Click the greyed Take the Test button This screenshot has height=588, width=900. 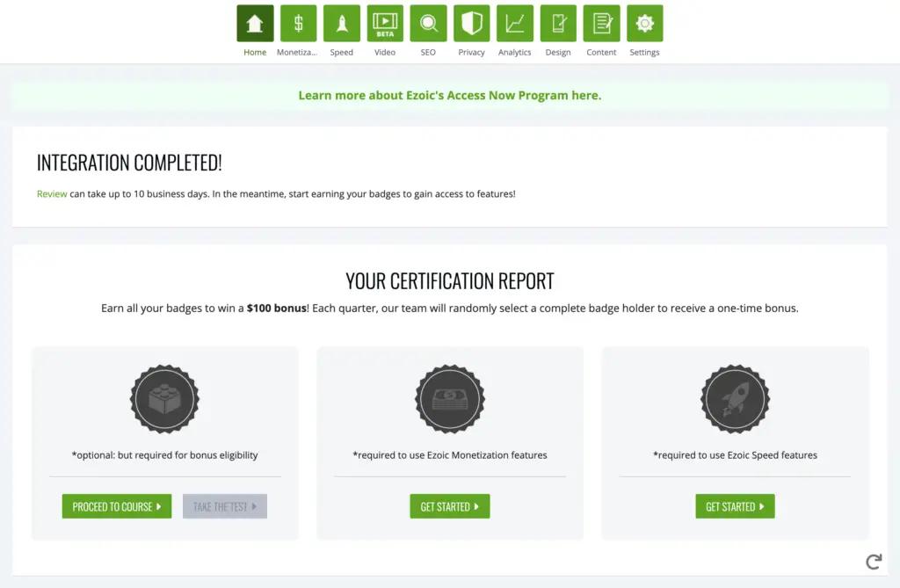[225, 506]
